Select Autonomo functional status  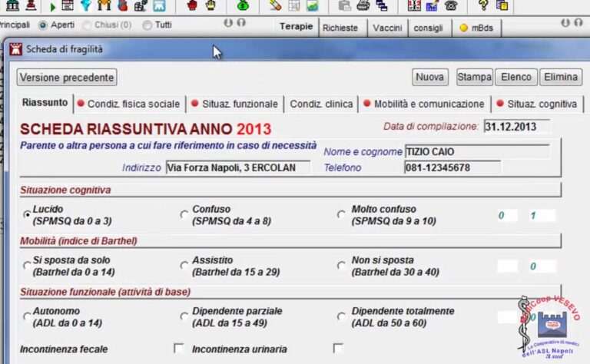click(x=27, y=316)
